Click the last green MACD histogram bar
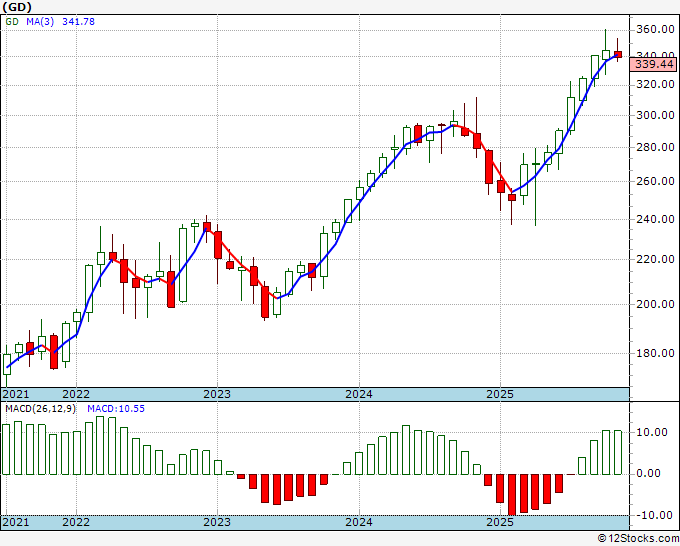This screenshot has height=546, width=680. (x=618, y=452)
